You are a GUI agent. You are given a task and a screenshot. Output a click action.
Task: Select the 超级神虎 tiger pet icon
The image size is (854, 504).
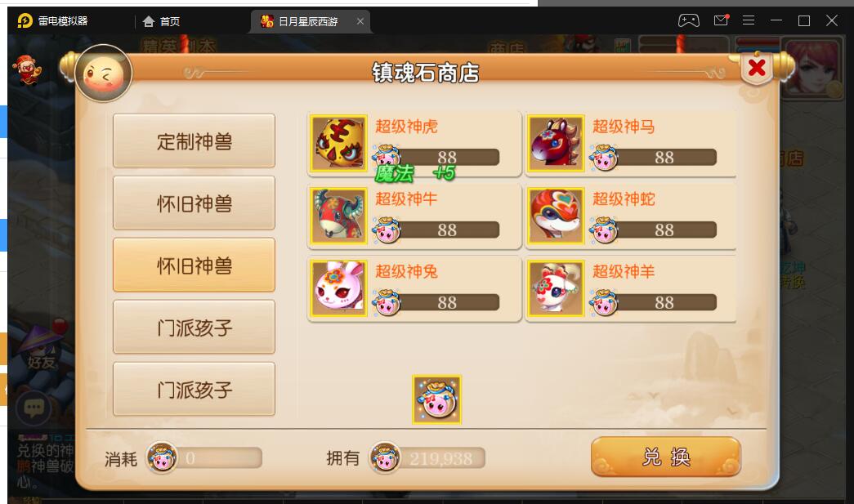tap(339, 144)
